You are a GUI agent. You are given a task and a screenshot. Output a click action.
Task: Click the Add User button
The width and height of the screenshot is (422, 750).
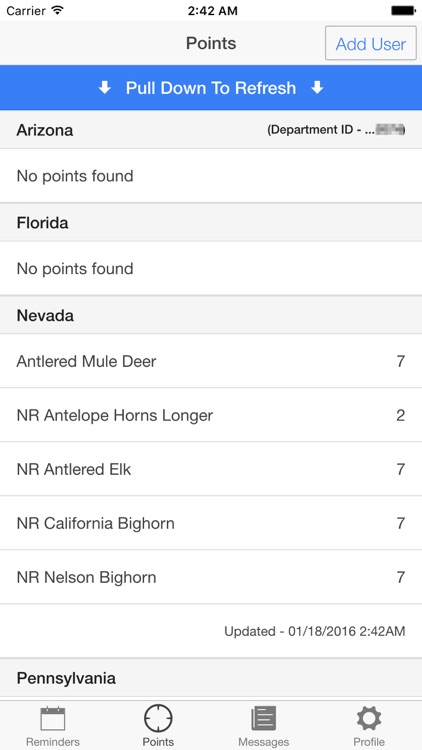pos(371,44)
